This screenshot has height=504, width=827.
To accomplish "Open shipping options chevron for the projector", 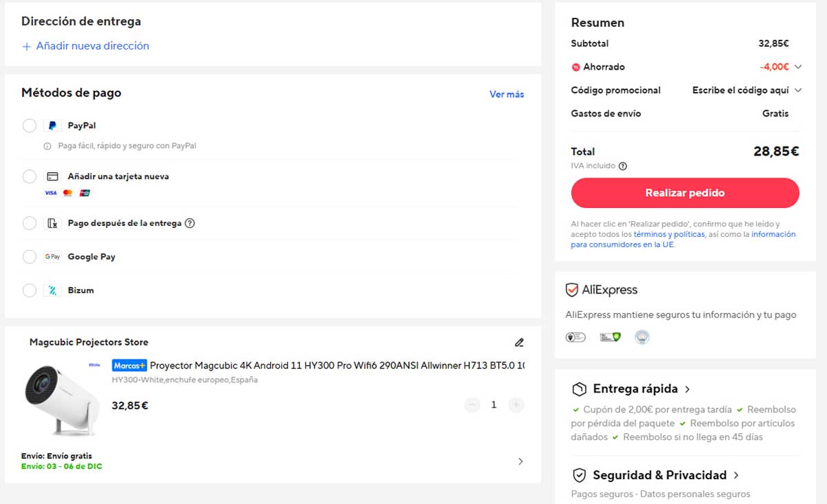I will tap(520, 461).
